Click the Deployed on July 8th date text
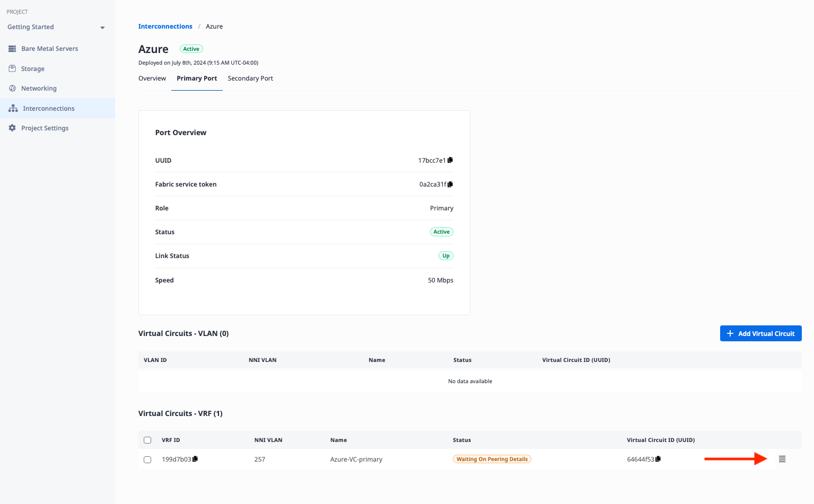The height and width of the screenshot is (504, 814). click(198, 63)
